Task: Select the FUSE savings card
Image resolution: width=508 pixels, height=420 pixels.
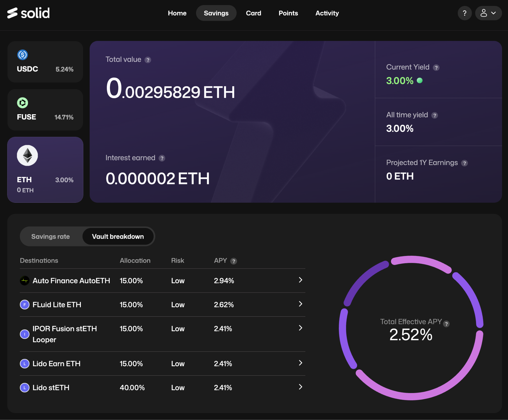Action: coord(45,110)
